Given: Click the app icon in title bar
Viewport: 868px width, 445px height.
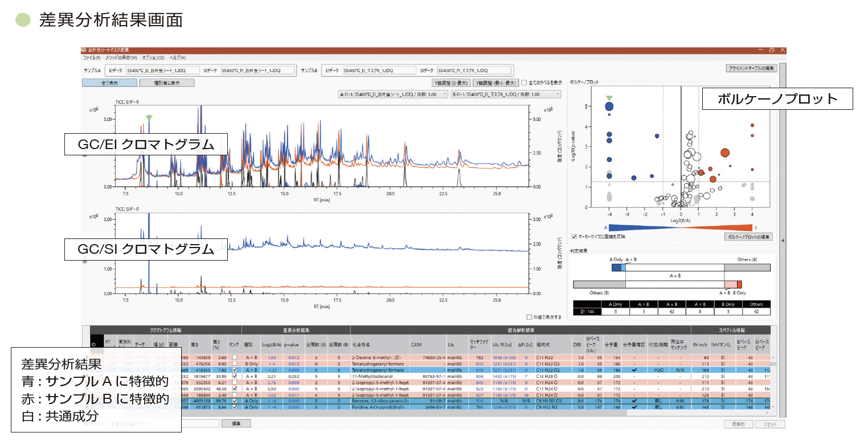Looking at the screenshot, I should point(85,51).
